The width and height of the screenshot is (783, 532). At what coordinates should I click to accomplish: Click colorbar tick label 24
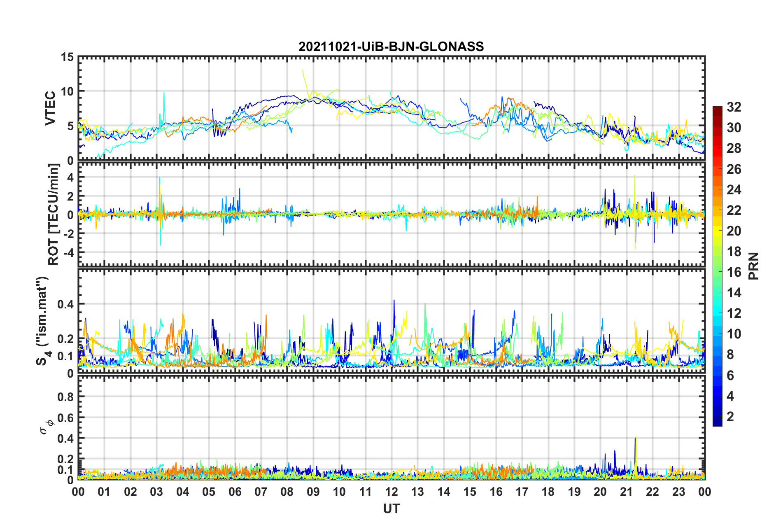734,189
